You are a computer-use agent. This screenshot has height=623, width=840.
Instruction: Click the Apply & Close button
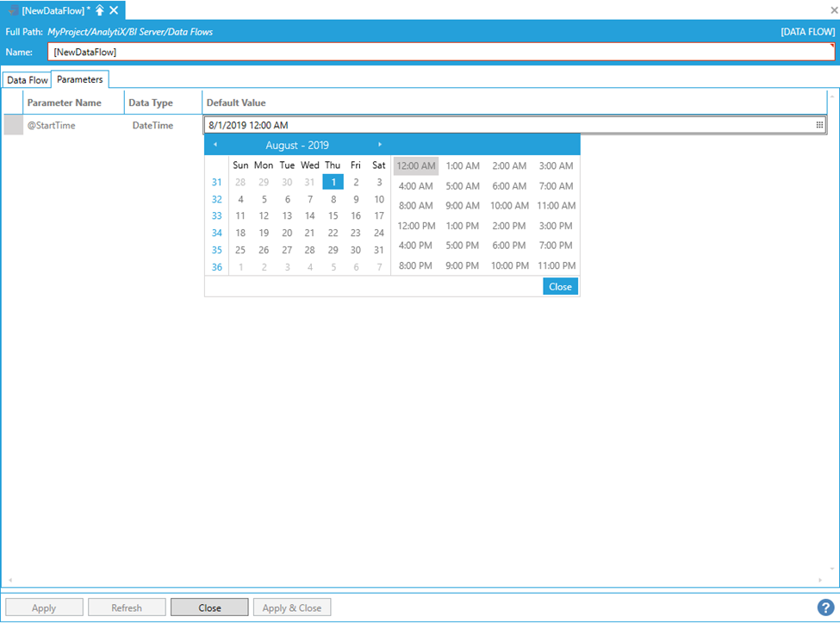coord(292,607)
